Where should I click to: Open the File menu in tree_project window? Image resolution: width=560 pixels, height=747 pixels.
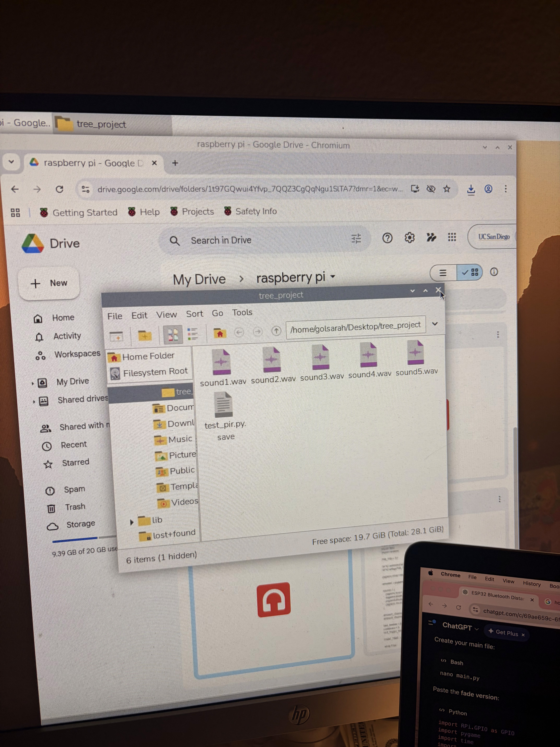click(x=115, y=316)
